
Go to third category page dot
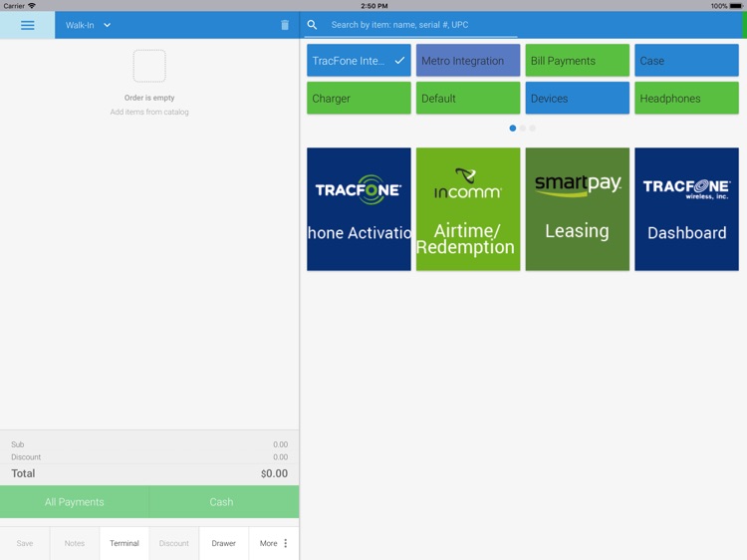pos(533,129)
